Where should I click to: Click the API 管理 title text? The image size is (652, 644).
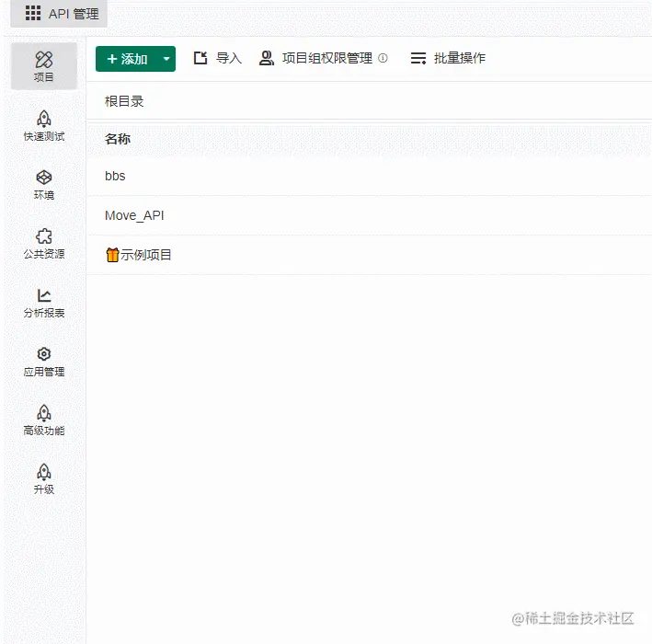pos(74,14)
